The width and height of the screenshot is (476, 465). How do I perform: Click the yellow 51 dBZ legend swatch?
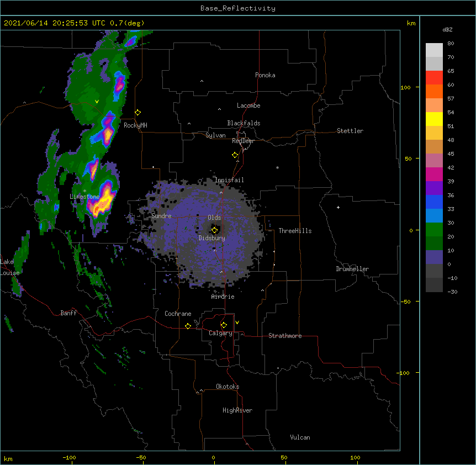pos(434,119)
